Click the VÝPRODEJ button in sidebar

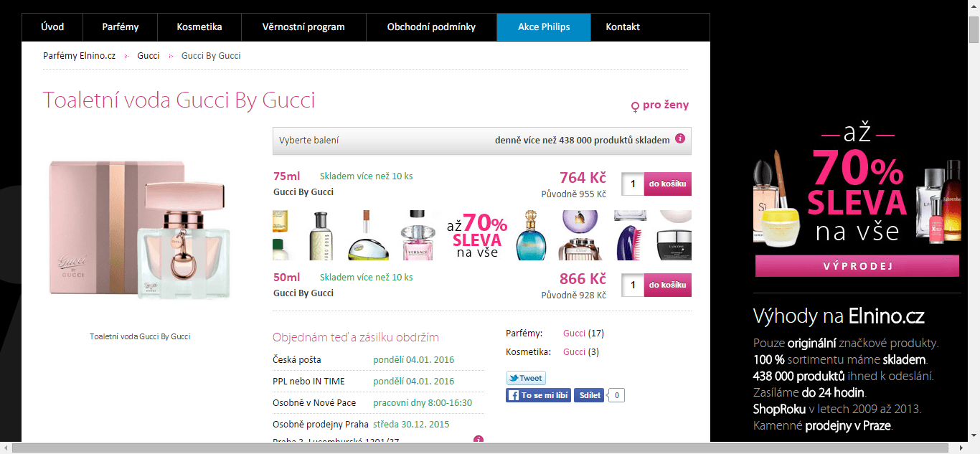point(857,266)
